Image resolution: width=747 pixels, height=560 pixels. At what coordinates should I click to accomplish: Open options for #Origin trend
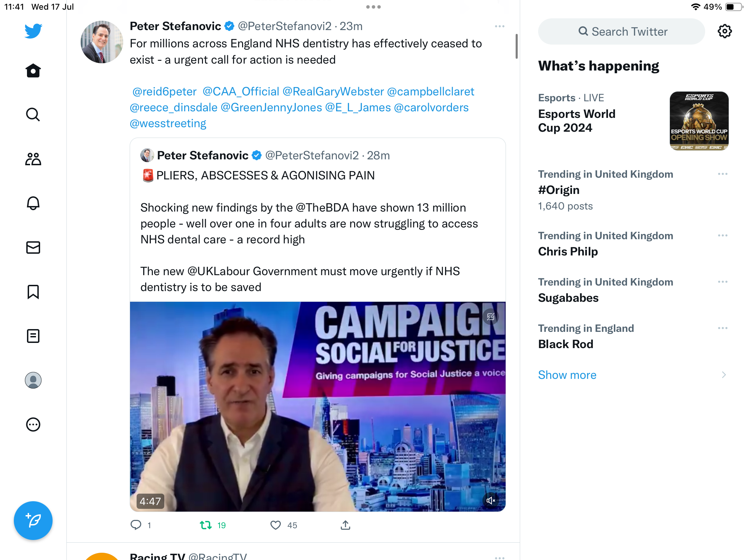722,174
